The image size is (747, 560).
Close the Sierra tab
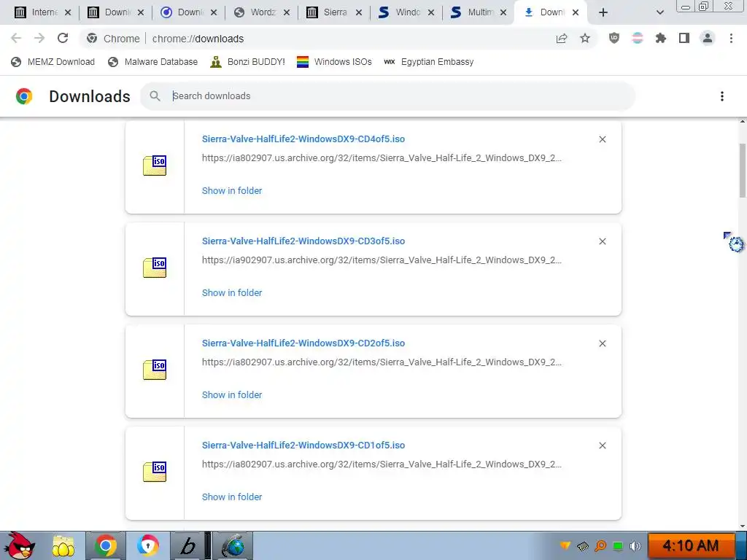(359, 12)
